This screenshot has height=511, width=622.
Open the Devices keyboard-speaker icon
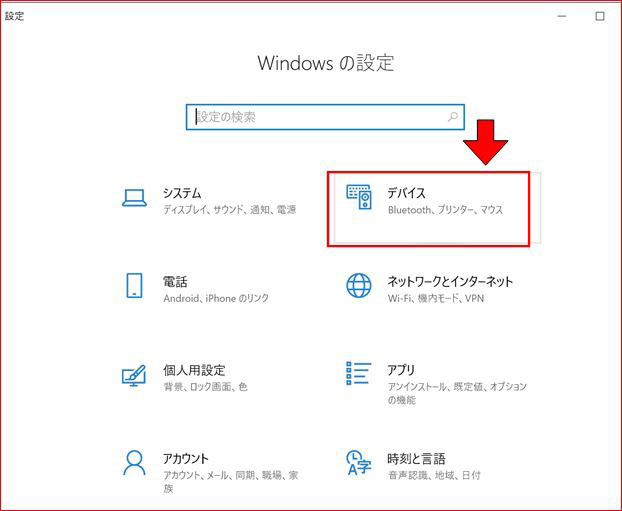pos(359,197)
